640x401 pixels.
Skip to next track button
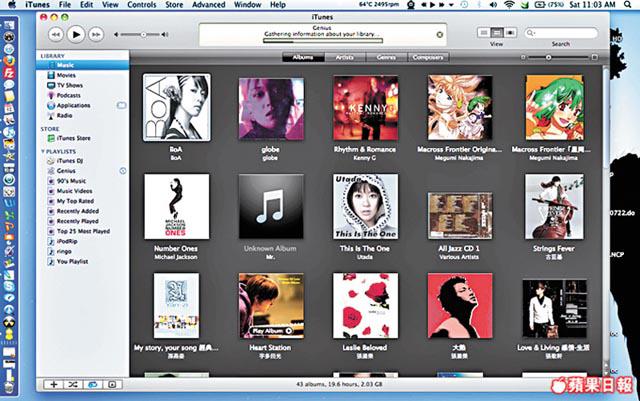tap(96, 35)
